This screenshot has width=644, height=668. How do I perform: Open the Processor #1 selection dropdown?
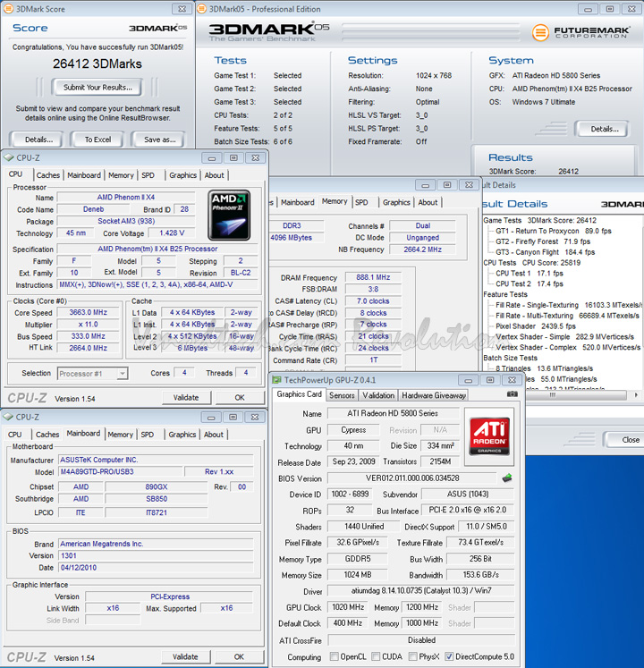click(x=93, y=374)
